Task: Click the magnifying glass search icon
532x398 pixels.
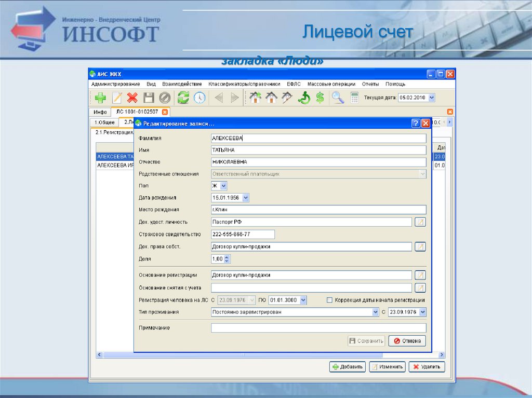Action: tap(338, 98)
